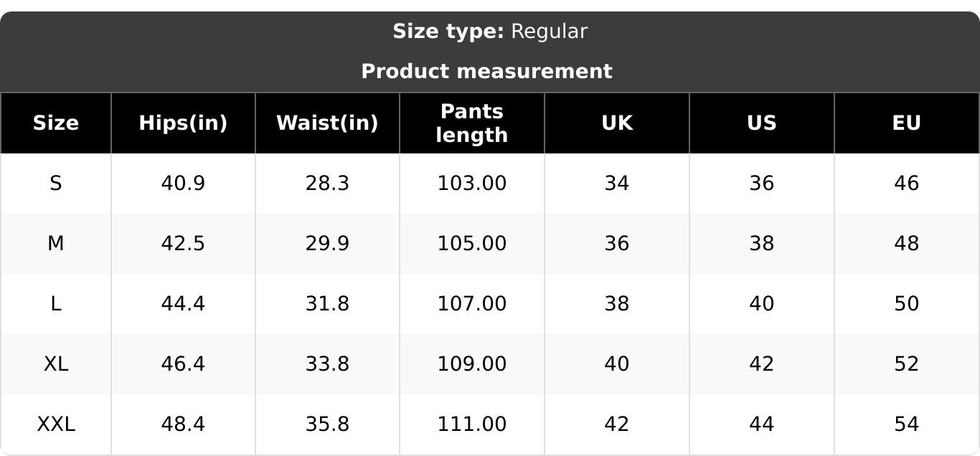This screenshot has height=456, width=980.
Task: Click the Pants length column header
Action: [x=472, y=123]
